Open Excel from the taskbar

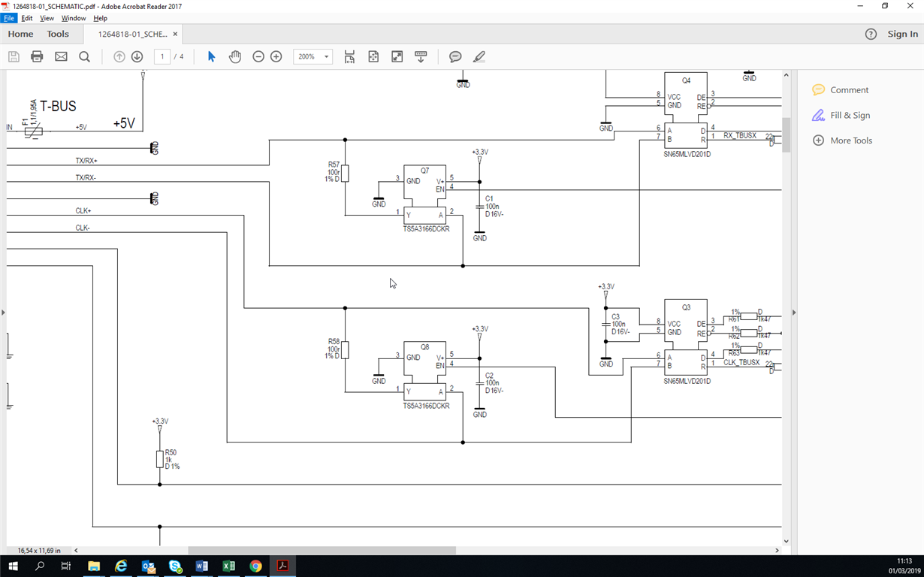coord(229,566)
